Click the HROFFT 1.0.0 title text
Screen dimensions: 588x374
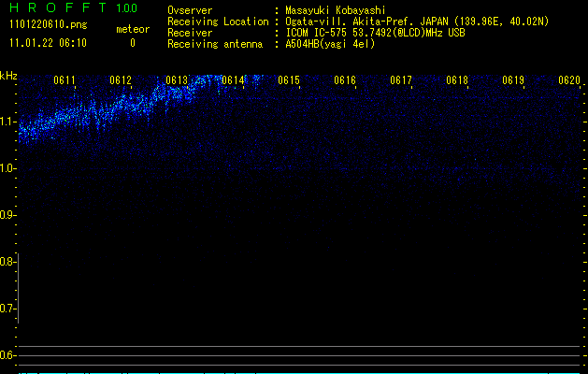click(x=74, y=7)
